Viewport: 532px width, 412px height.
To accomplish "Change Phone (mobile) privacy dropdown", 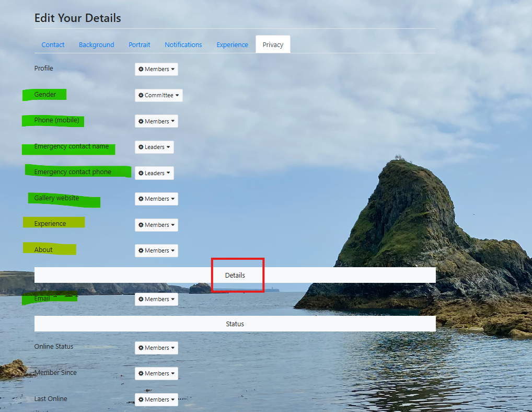I will click(x=156, y=121).
